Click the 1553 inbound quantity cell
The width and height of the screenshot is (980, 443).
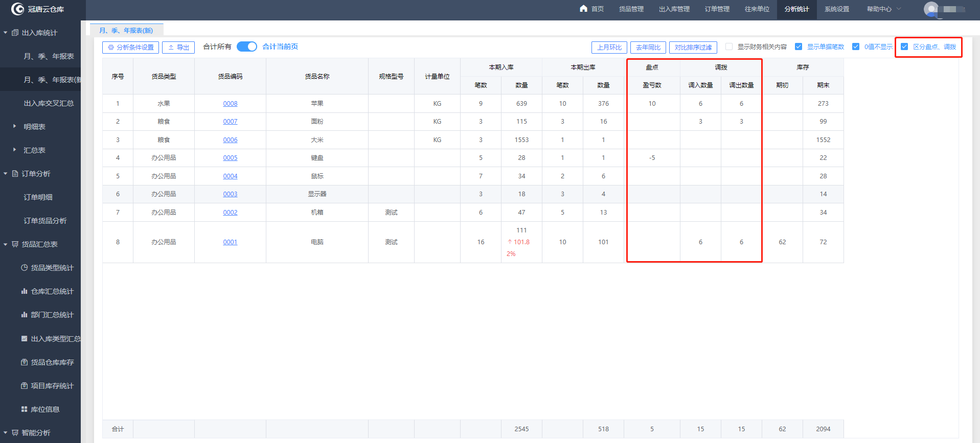[521, 140]
